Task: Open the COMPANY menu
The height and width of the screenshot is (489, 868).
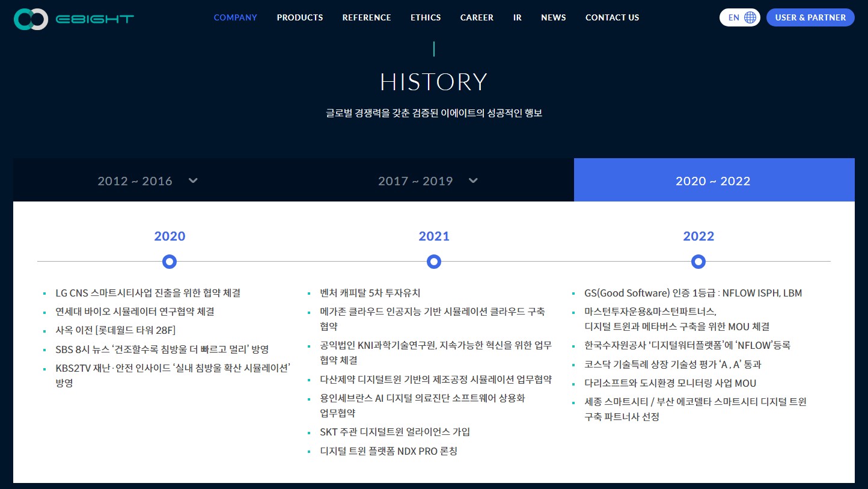Action: coord(236,17)
